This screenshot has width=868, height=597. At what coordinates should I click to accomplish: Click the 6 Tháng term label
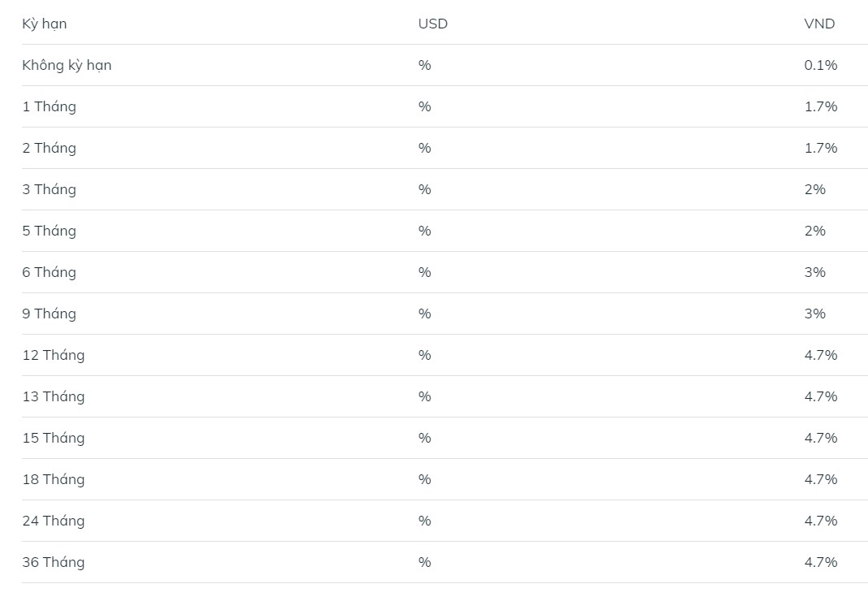tap(50, 272)
